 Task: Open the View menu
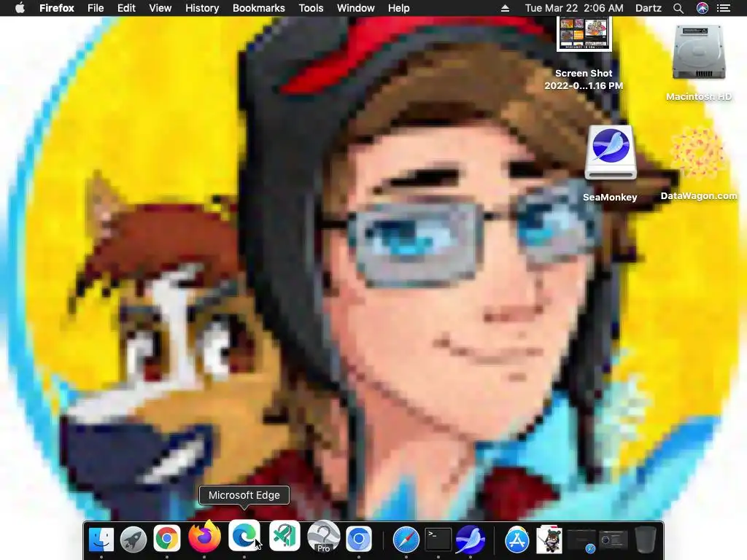pos(160,8)
